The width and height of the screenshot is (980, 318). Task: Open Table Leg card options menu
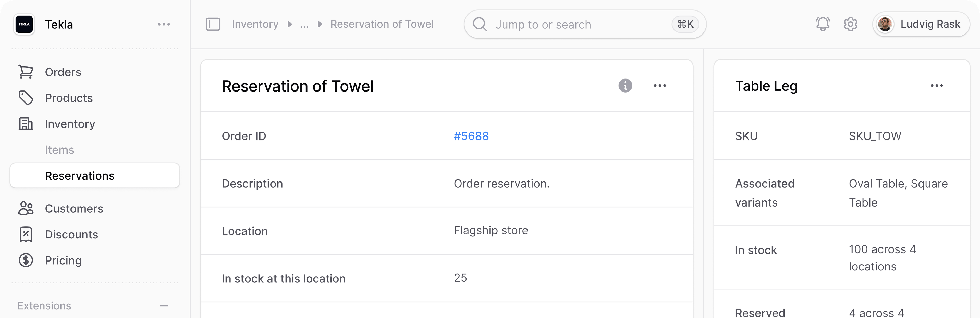point(937,86)
